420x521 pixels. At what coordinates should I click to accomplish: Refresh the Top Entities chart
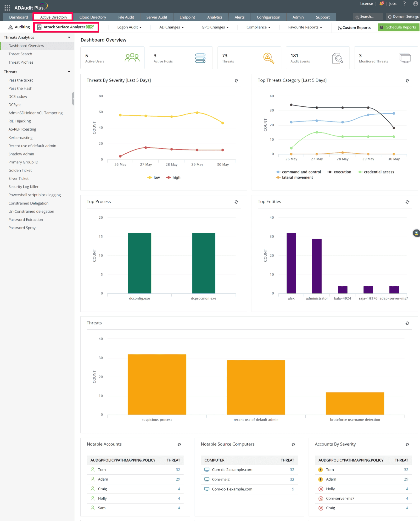point(407,202)
